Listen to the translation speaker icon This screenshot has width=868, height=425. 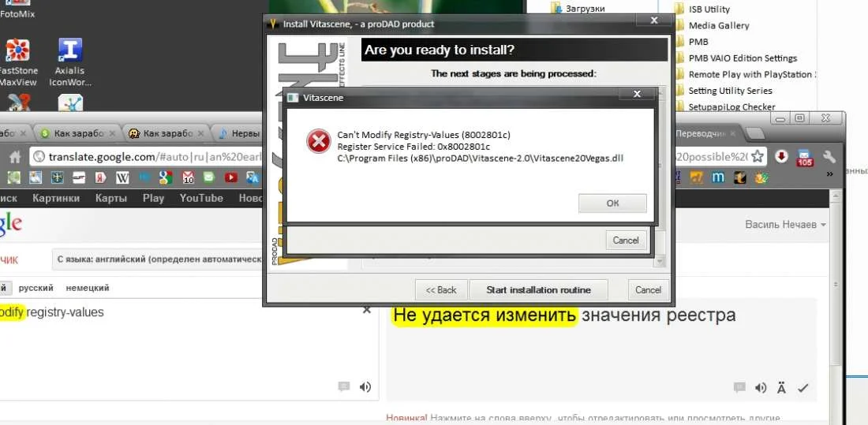coord(761,388)
